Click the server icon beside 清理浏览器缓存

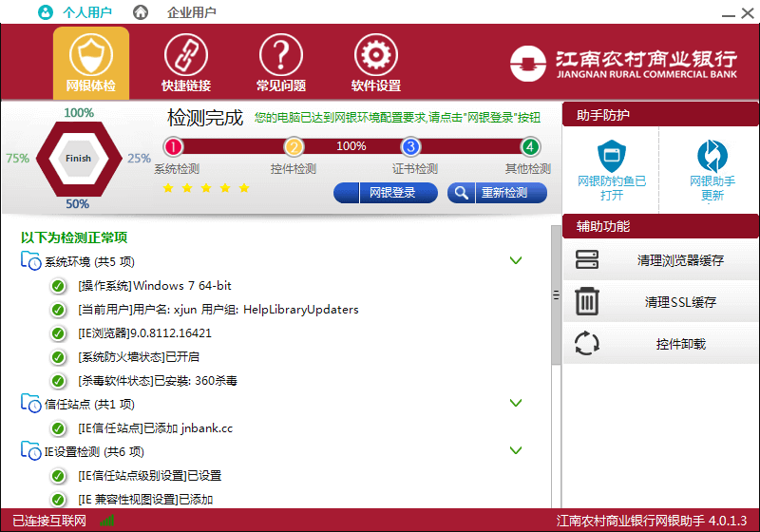click(587, 259)
